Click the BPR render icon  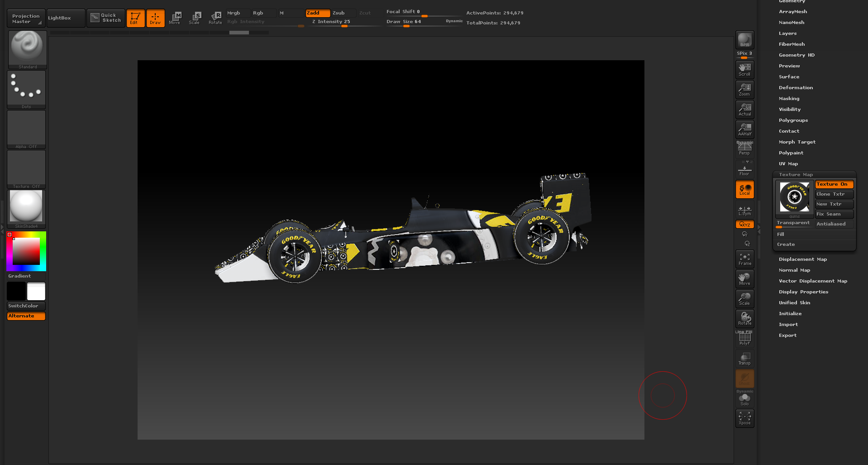click(744, 39)
